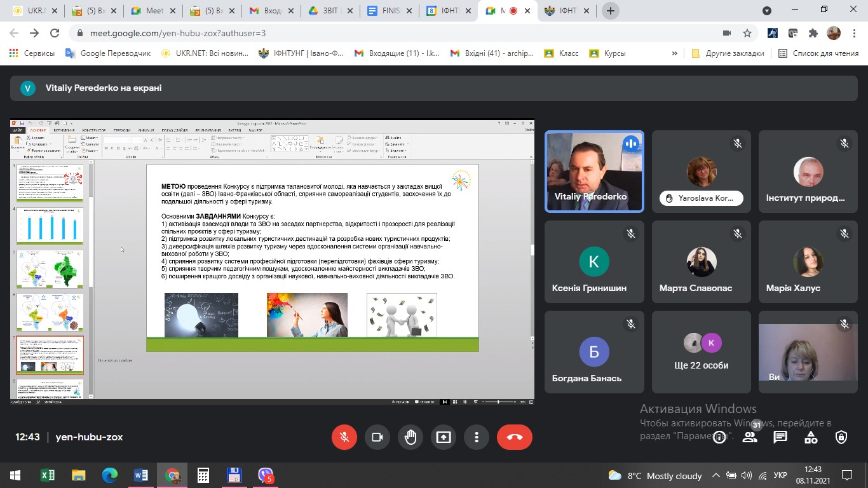Toggle the camera on or off

coord(377,437)
